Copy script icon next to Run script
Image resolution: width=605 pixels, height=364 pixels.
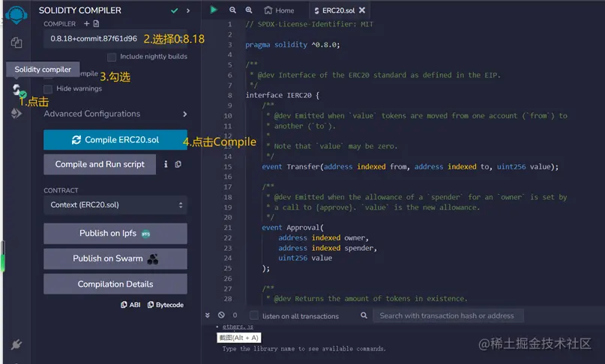(178, 164)
